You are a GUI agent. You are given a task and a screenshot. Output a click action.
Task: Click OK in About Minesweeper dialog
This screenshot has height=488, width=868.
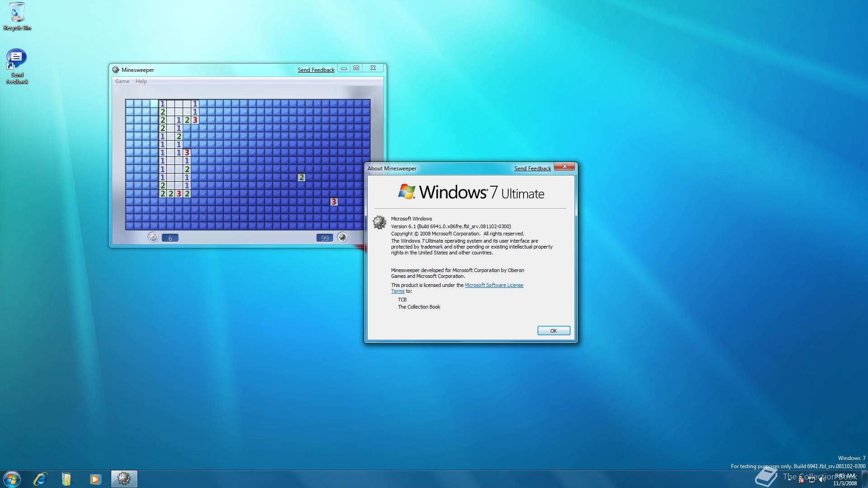click(554, 331)
